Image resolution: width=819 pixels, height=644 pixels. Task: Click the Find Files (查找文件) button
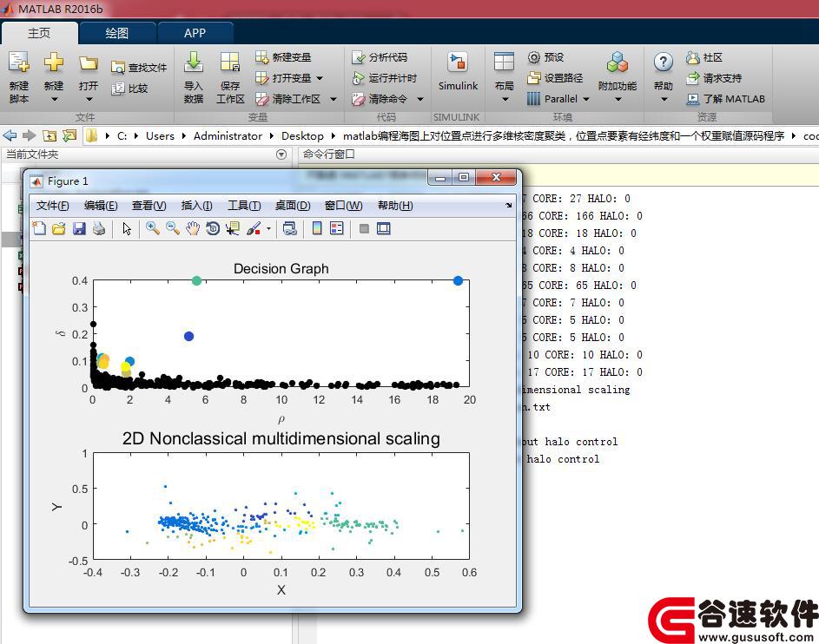click(139, 68)
